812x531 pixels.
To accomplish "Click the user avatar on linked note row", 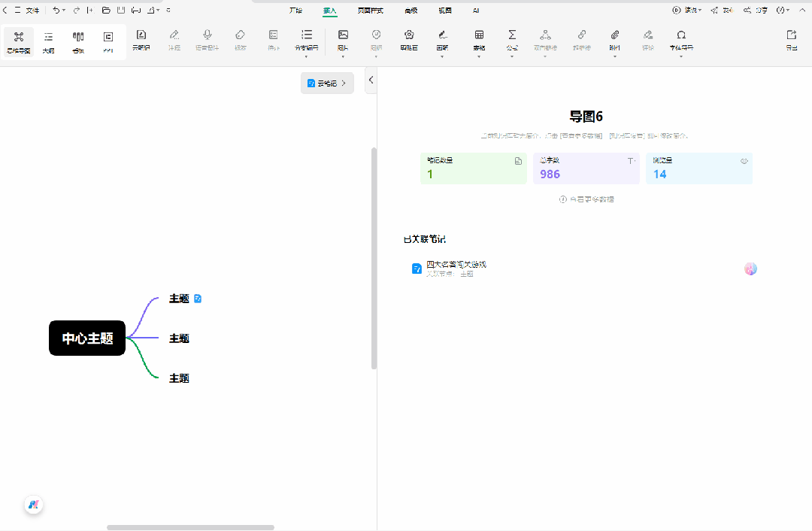I will coord(750,269).
